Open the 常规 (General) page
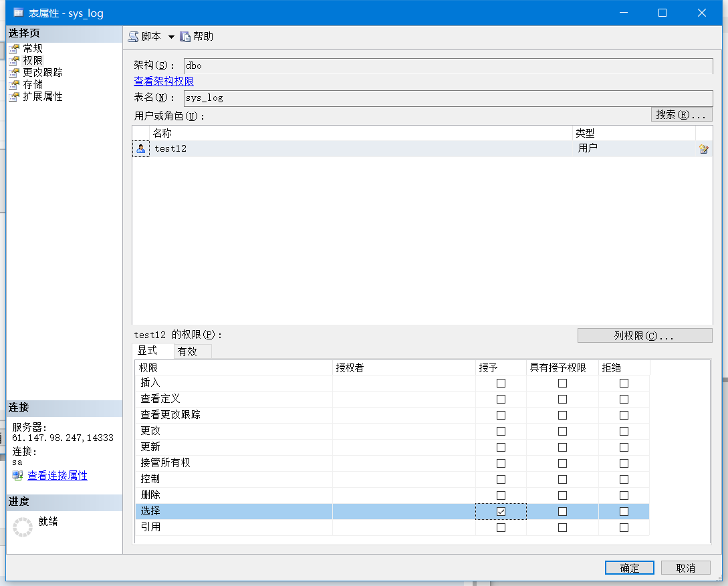Image resolution: width=728 pixels, height=586 pixels. tap(33, 48)
